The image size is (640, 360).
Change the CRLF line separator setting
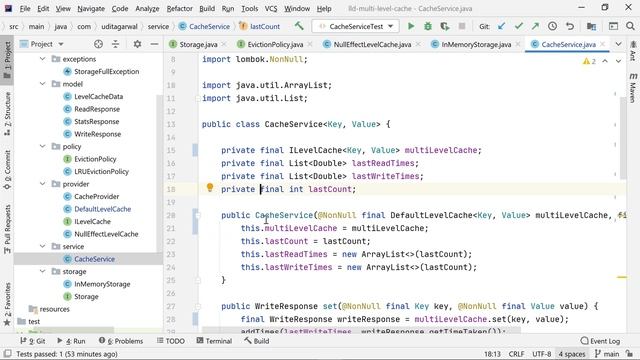pyautogui.click(x=516, y=354)
